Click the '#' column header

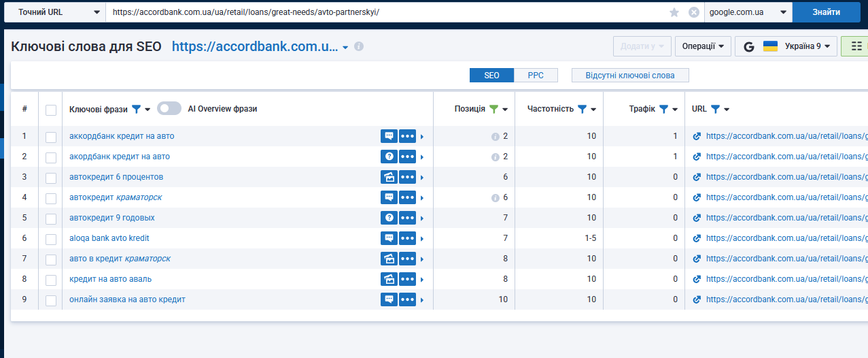point(24,109)
